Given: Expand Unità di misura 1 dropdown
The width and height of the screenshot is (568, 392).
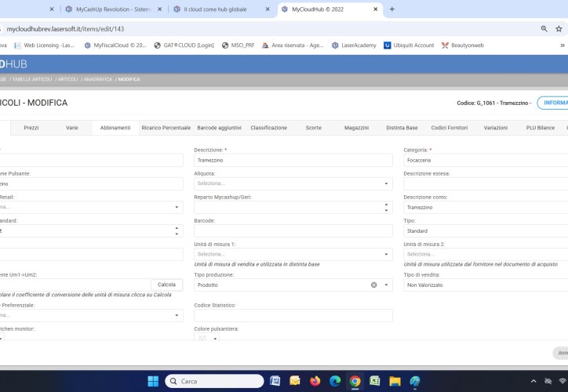Looking at the screenshot, I should tap(386, 254).
